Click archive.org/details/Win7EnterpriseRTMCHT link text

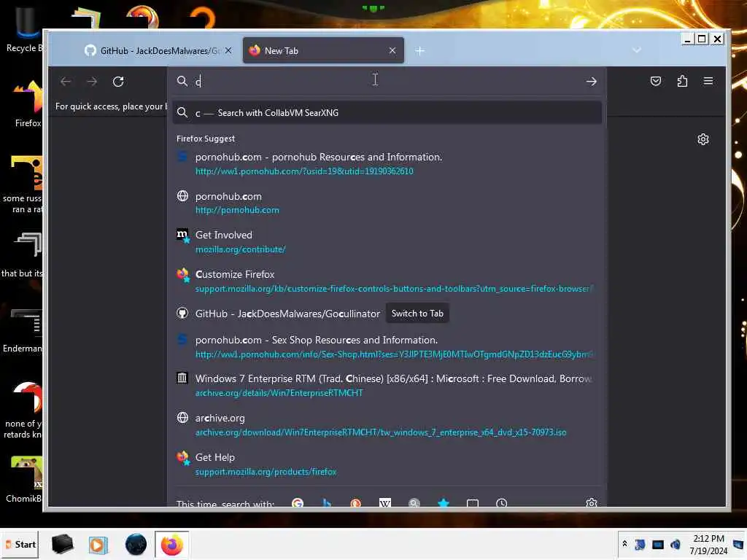279,393
